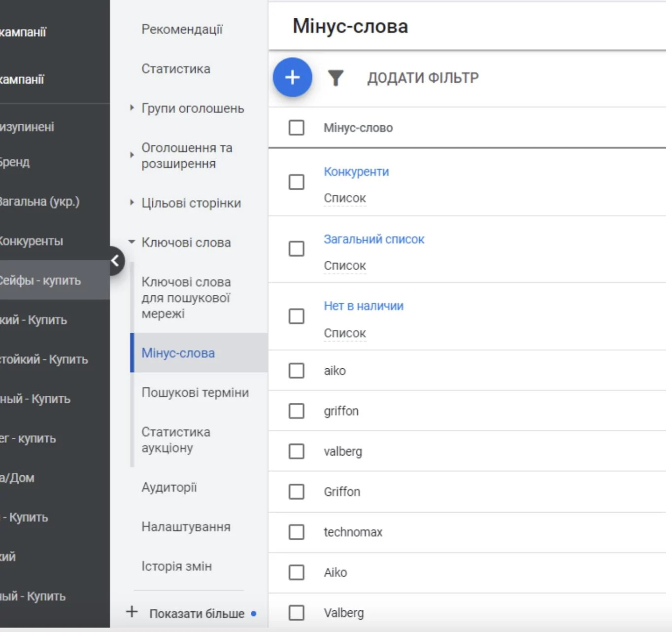This screenshot has height=632, width=672.
Task: Collapse the navigation panel with chevron button
Action: 116,261
